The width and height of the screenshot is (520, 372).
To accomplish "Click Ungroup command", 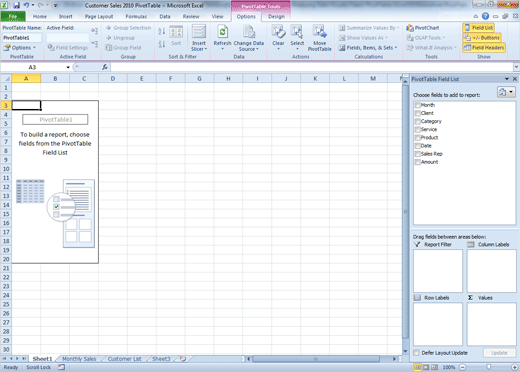I will point(120,38).
